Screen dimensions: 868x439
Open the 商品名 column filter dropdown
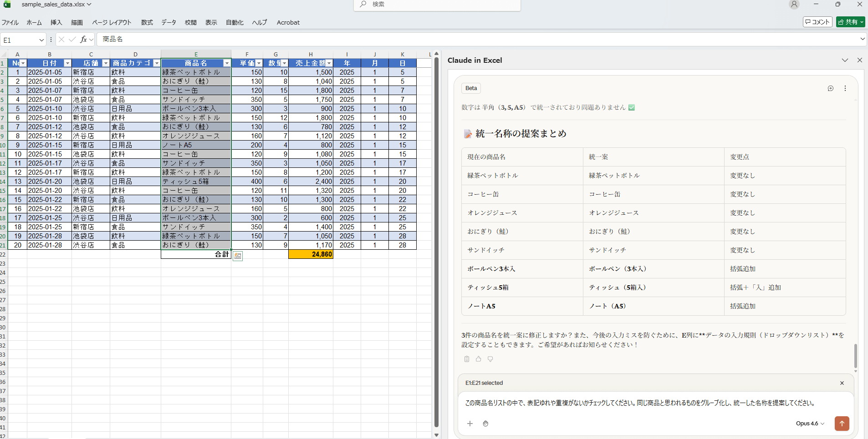coord(226,63)
